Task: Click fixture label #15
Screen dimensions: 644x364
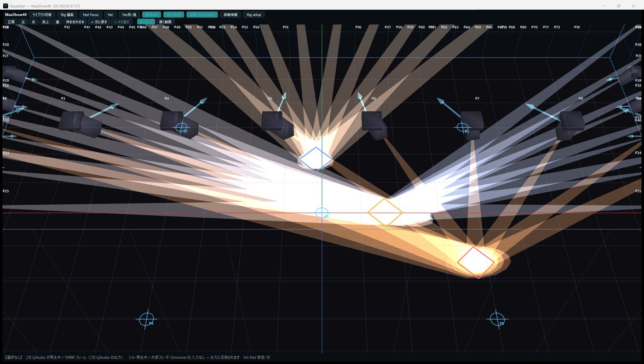Action: (x=286, y=27)
